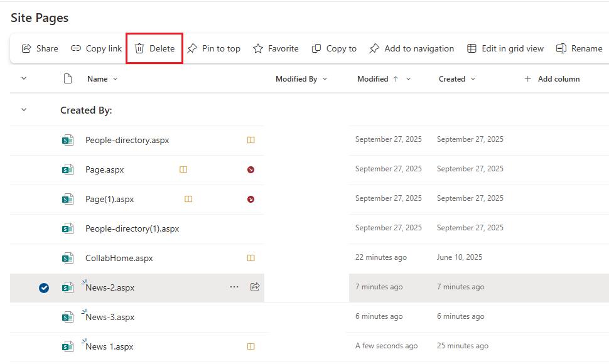The image size is (609, 364).
Task: Open the Created column dropdown
Action: 473,79
